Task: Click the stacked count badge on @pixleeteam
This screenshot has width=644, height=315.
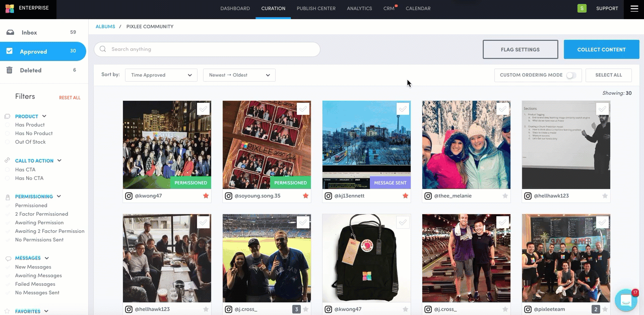Action: (596, 309)
